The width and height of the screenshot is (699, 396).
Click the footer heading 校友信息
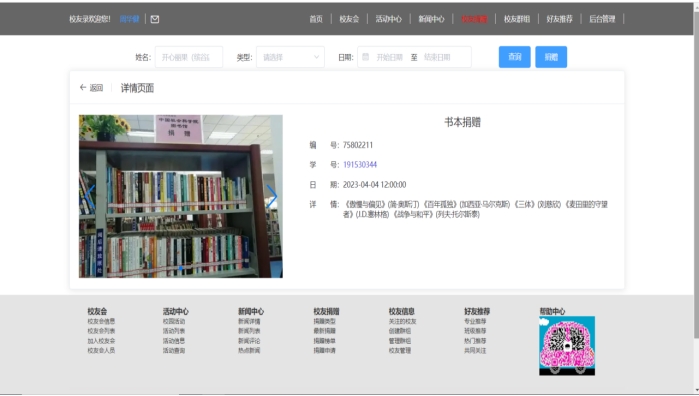(x=402, y=311)
